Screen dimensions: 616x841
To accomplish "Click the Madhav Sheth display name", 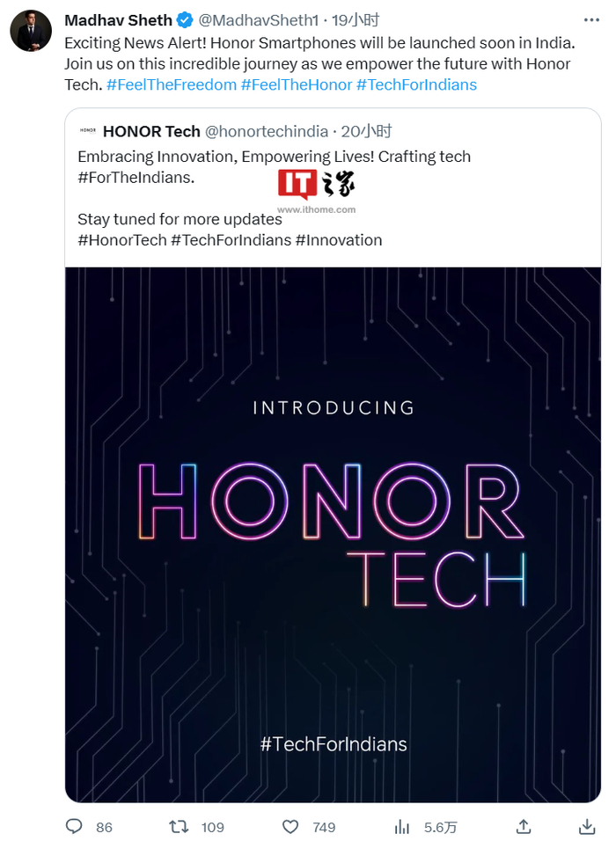I will (118, 20).
